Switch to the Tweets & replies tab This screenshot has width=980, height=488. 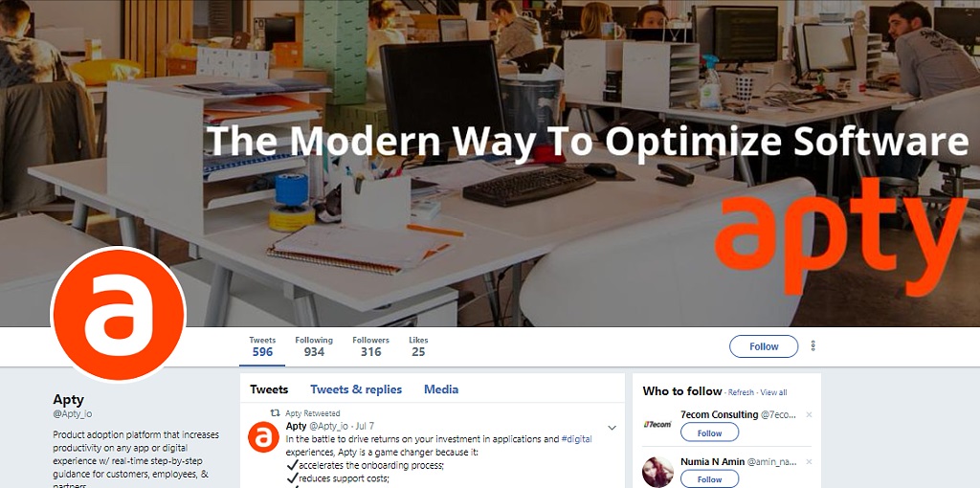click(356, 389)
